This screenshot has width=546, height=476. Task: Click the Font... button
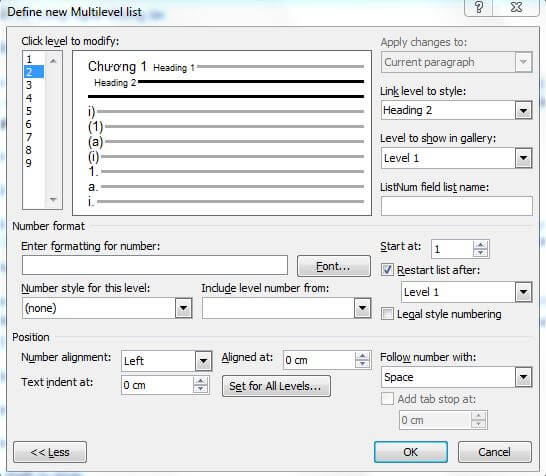pyautogui.click(x=334, y=266)
